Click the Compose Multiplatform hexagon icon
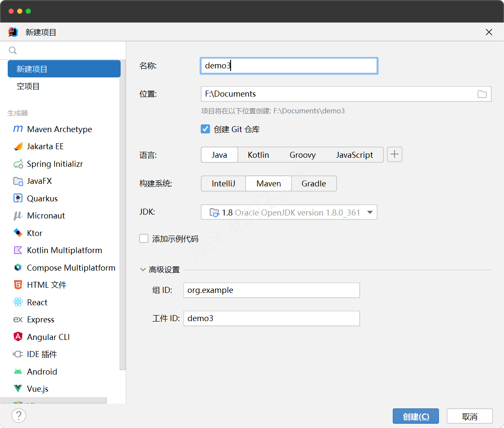504x428 pixels. click(x=18, y=267)
